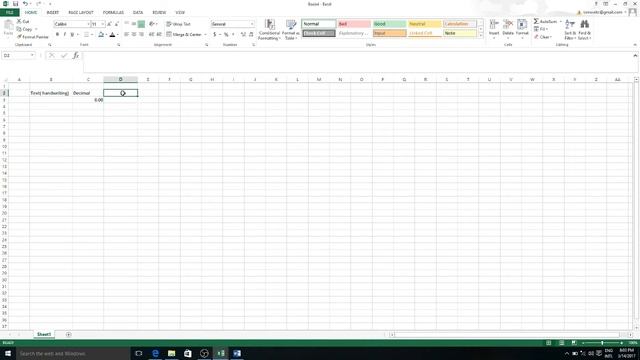Switch to the FORMULAS tab

(113, 13)
